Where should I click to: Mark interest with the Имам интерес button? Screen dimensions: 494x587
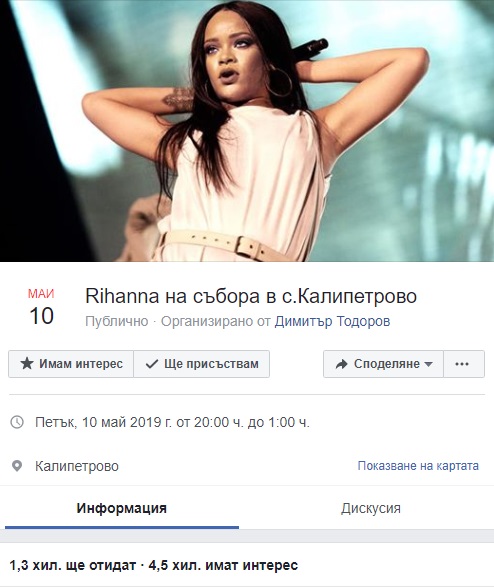point(71,364)
